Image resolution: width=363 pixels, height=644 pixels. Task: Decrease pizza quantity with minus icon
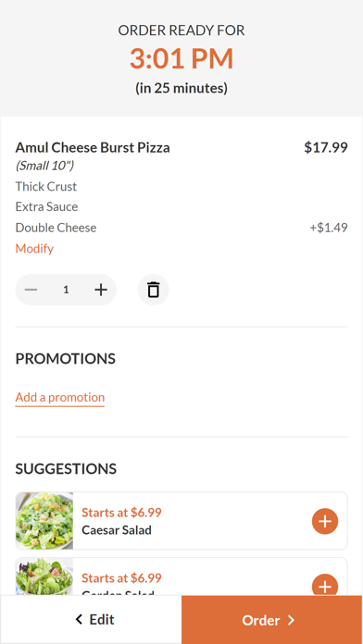pos(31,290)
